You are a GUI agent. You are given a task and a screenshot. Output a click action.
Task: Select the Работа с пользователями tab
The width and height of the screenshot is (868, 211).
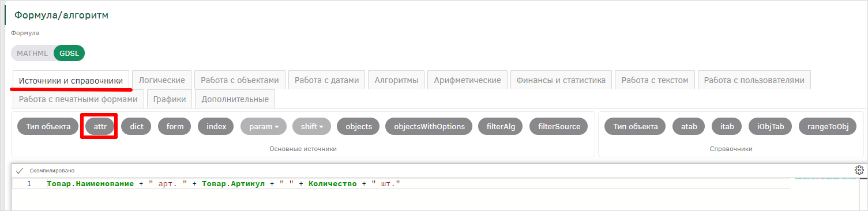(754, 80)
